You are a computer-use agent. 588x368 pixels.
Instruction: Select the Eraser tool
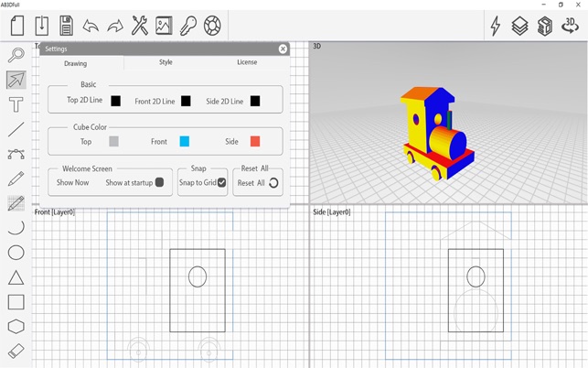[x=16, y=352]
